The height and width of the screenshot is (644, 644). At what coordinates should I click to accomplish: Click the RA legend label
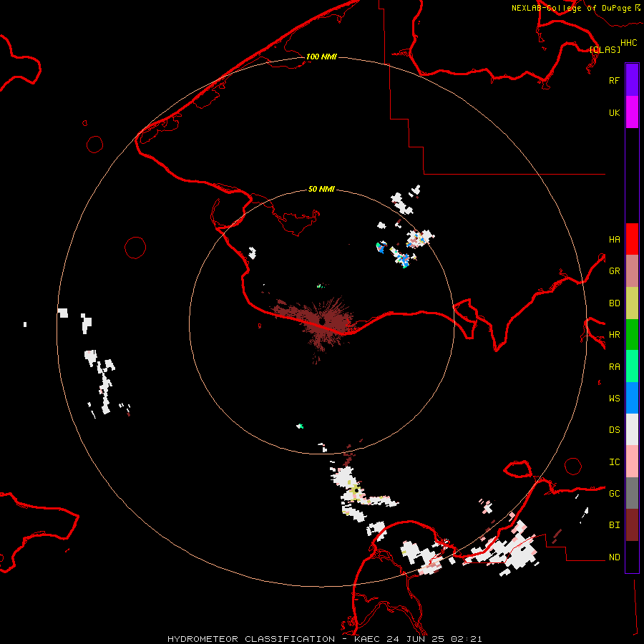pos(614,367)
